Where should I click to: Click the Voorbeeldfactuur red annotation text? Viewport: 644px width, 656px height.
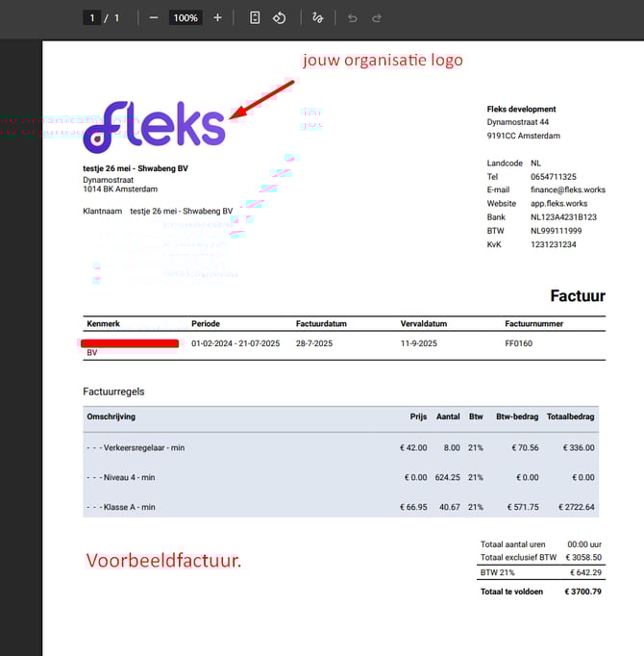pyautogui.click(x=163, y=560)
